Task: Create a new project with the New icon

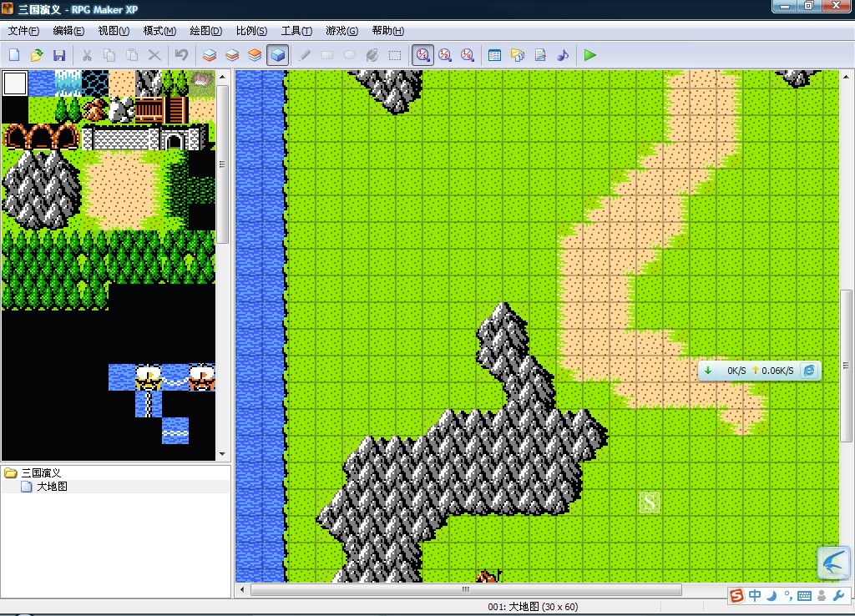Action: pos(14,55)
